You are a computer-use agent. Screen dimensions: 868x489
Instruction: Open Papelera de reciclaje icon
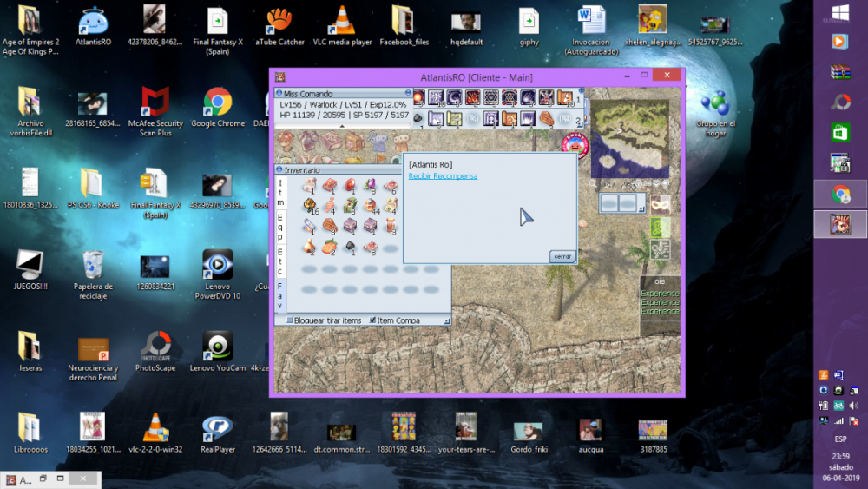coord(93,274)
